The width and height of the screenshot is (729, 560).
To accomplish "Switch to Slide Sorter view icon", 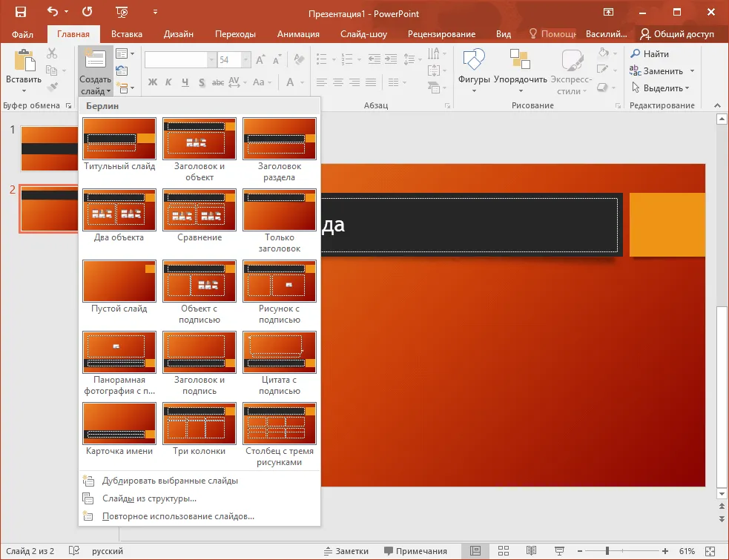I will [504, 551].
